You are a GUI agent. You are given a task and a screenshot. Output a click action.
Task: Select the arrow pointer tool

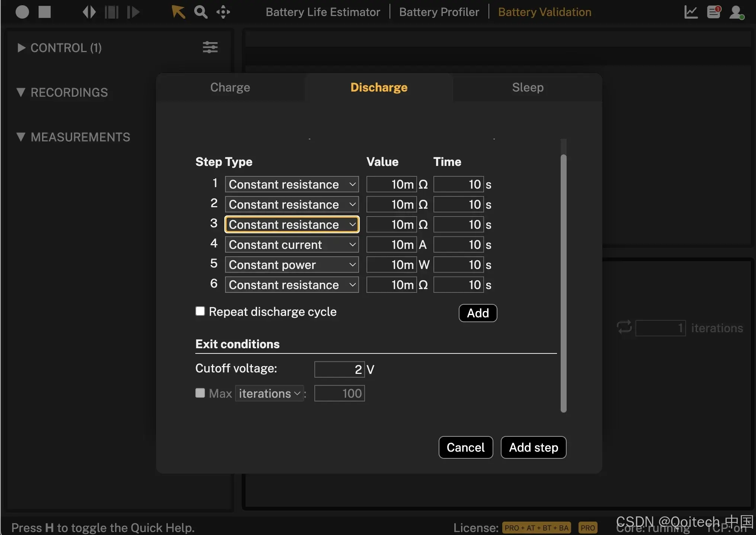tap(178, 12)
